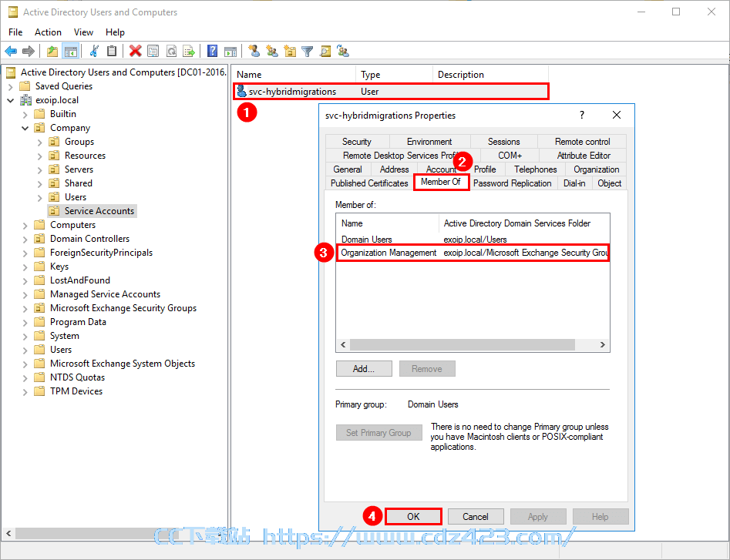The image size is (730, 560).
Task: Select Organization Management group row
Action: (x=473, y=253)
